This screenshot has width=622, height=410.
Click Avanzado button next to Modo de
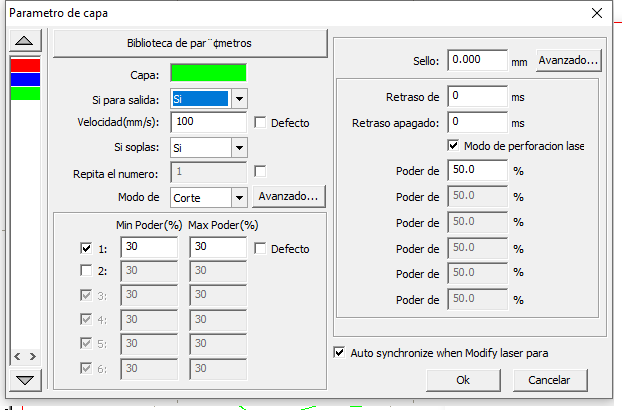pos(289,196)
